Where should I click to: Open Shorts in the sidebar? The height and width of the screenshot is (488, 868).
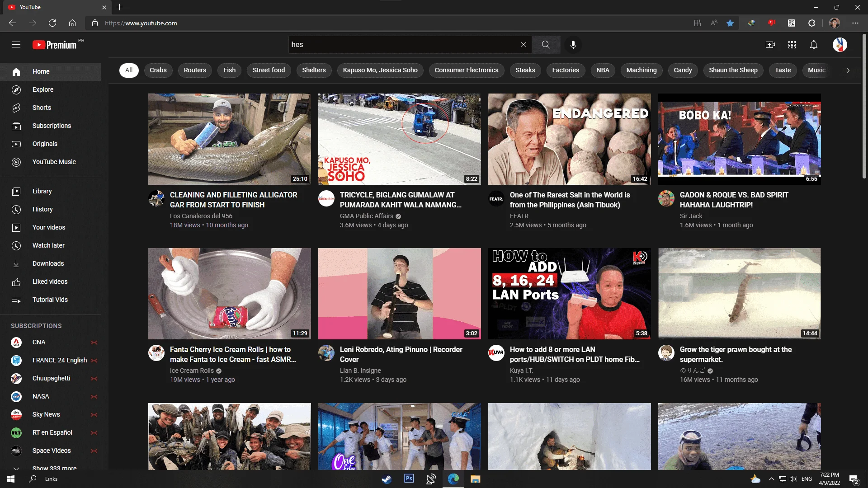(x=51, y=108)
